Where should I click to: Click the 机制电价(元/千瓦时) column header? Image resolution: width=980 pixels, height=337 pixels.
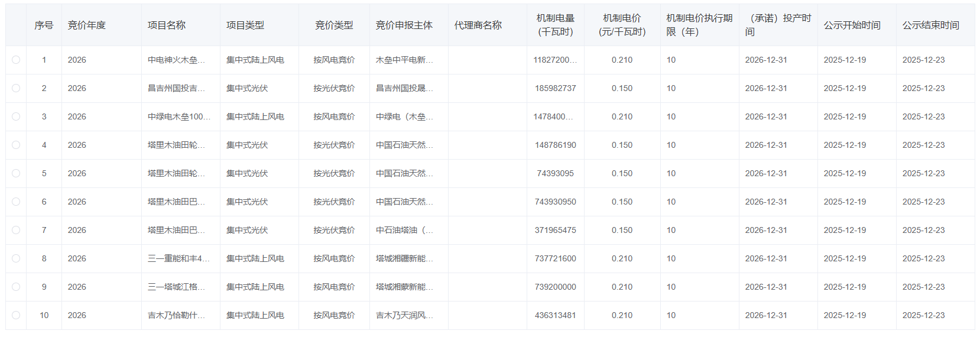622,25
